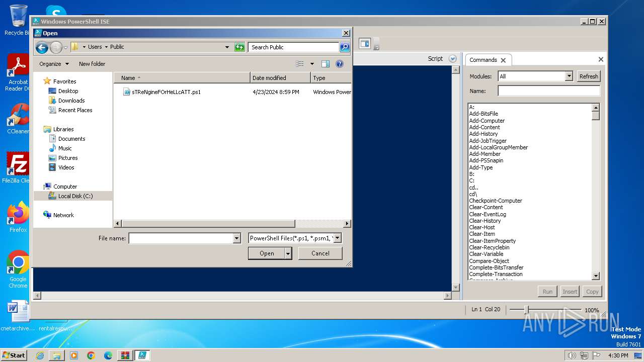The width and height of the screenshot is (644, 362).
Task: Click the Open button
Action: pyautogui.click(x=267, y=253)
